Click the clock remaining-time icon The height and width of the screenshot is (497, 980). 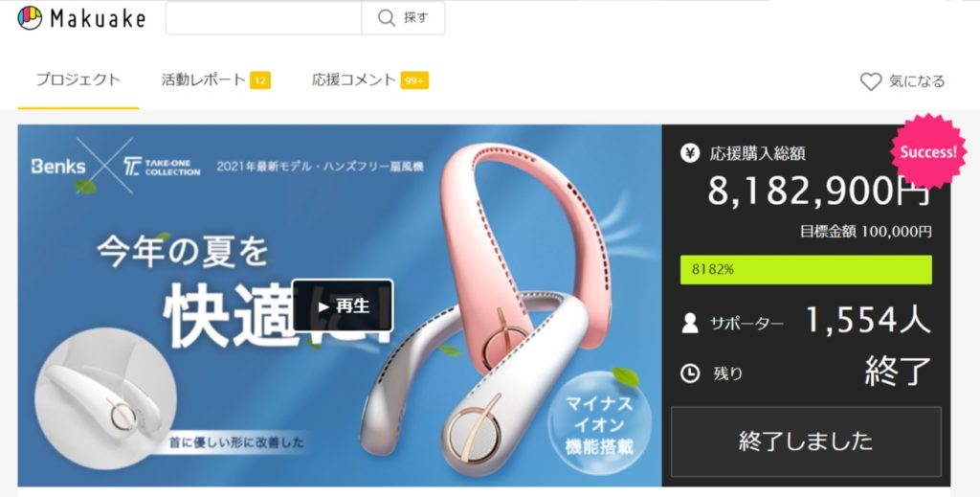coord(690,373)
